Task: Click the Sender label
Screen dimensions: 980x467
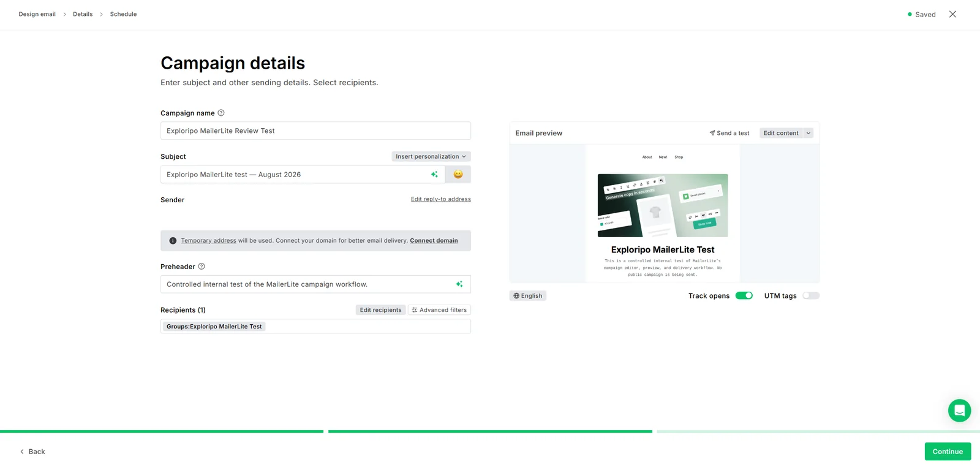Action: click(172, 200)
